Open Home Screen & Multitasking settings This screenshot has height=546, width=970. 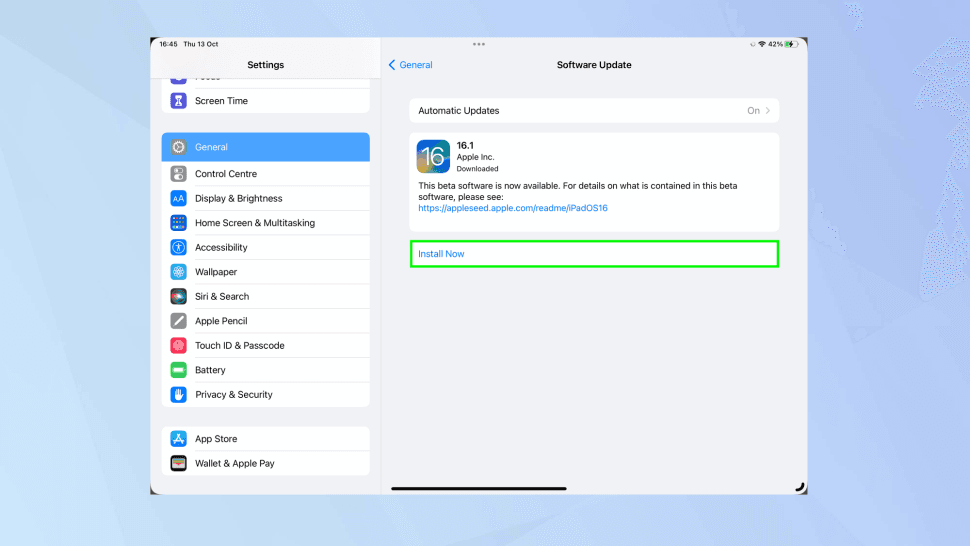point(265,223)
